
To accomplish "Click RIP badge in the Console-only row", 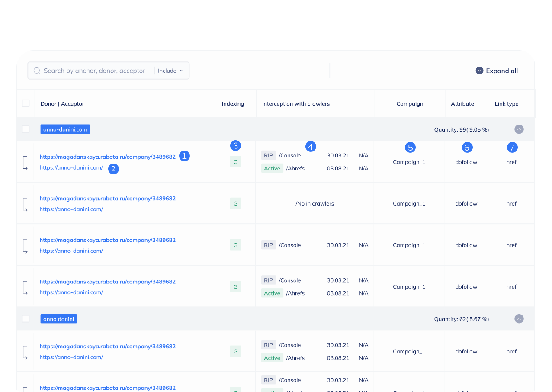I will 269,245.
